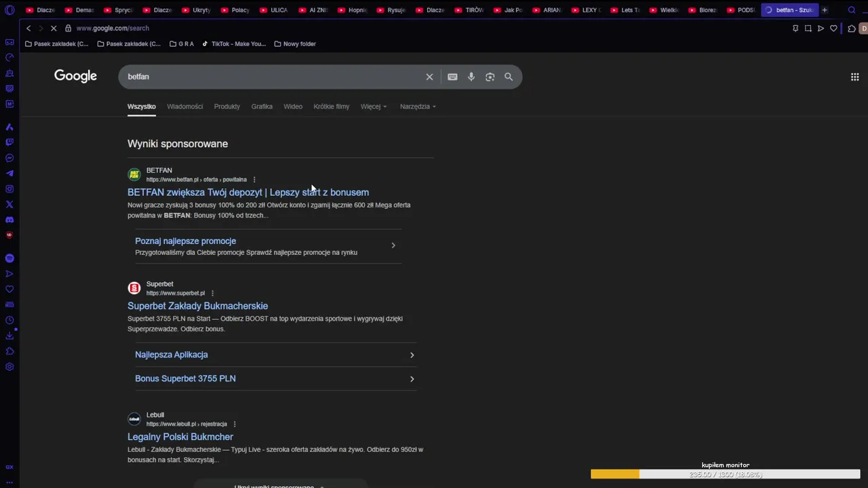Click the Opera GX logo menu
The image size is (868, 488).
point(9,10)
